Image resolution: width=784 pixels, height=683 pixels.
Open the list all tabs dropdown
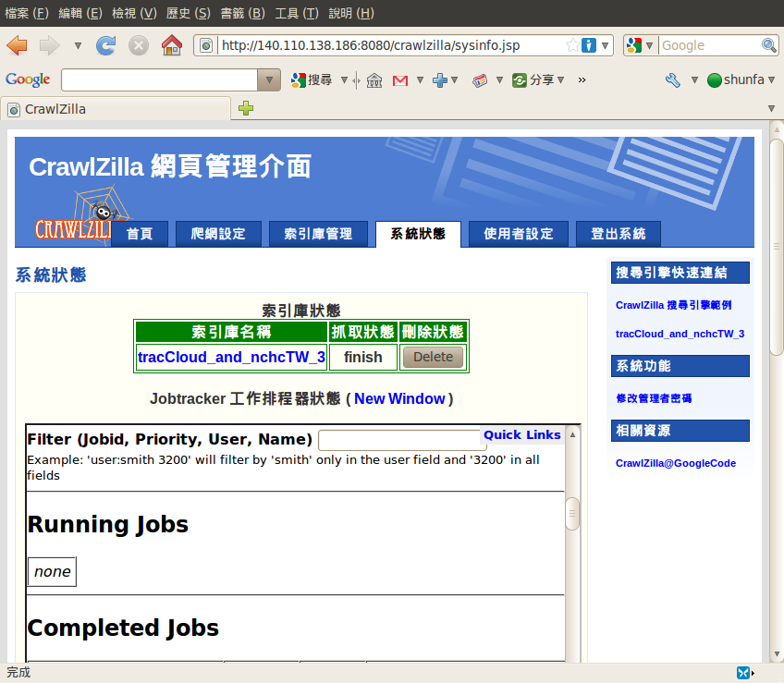771,108
